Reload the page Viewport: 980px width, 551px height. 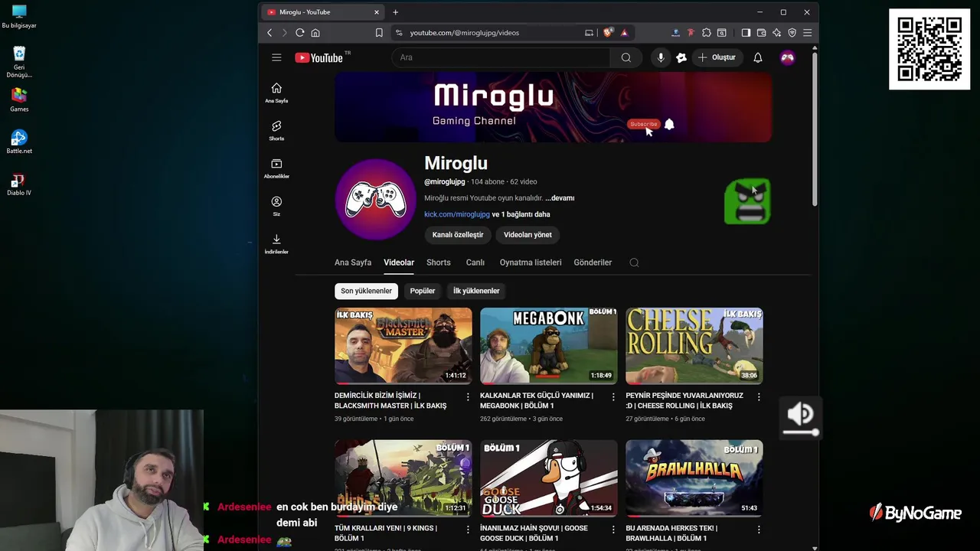(x=300, y=33)
